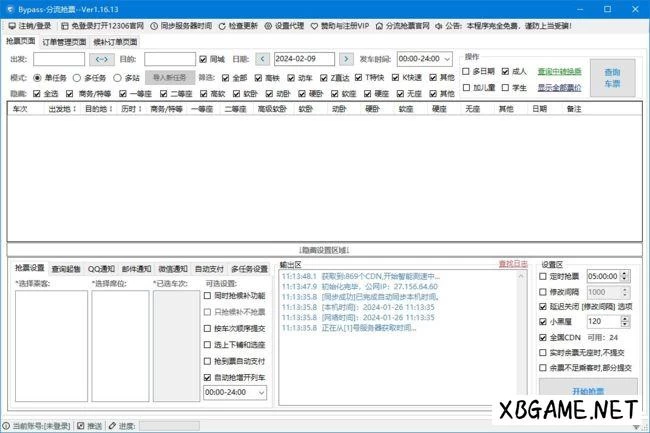Open the 邮件通知 settings tab
Image resolution: width=650 pixels, height=433 pixels.
point(135,268)
